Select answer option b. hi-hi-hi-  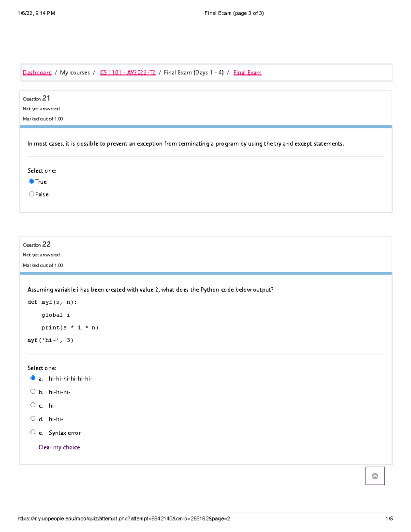pyautogui.click(x=33, y=391)
